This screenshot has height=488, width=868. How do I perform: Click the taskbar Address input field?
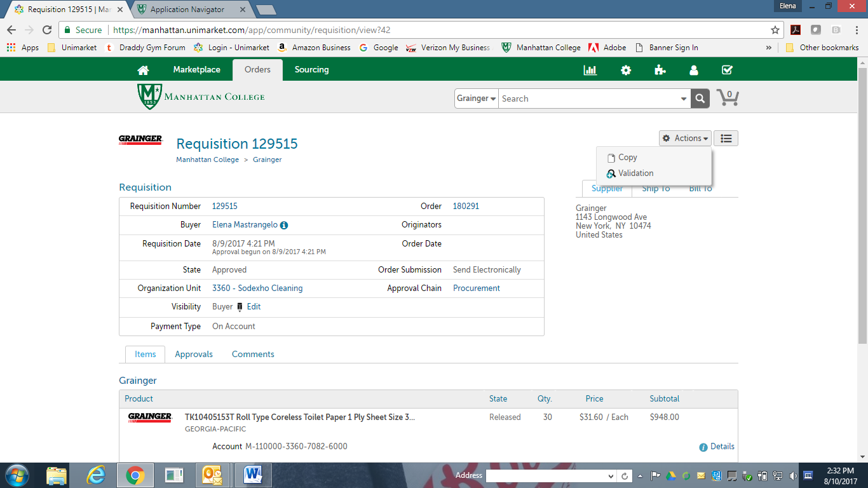[x=546, y=475]
